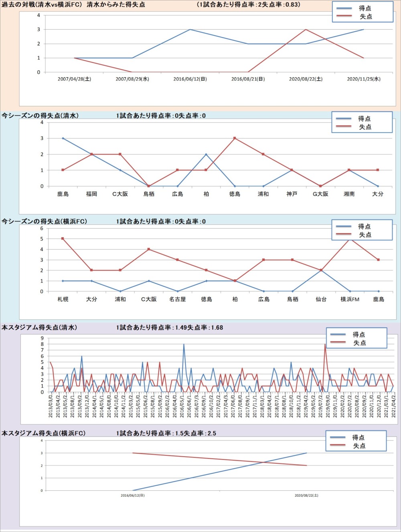Click the blue peak at 8 in 清水 stadium chart
Viewport: 401px width, 532px height.
[184, 344]
